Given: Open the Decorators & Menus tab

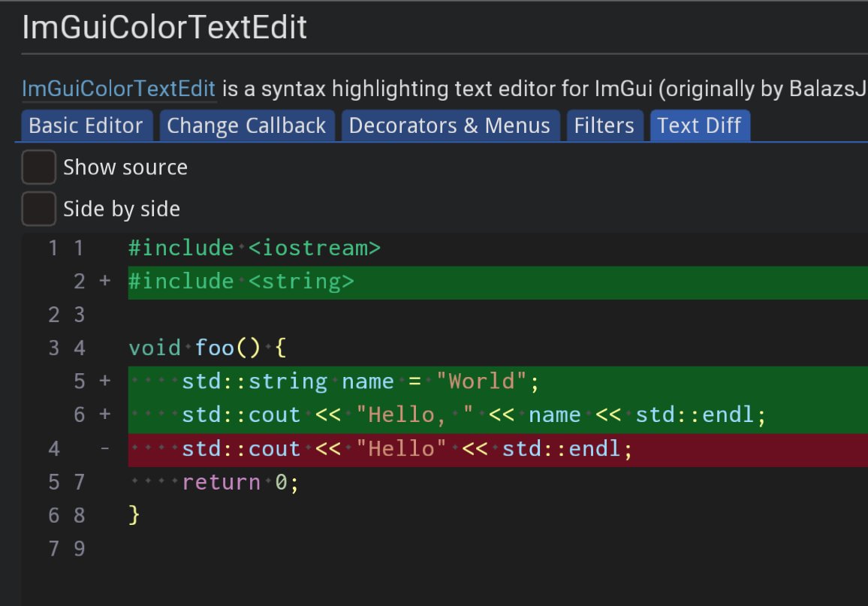Looking at the screenshot, I should (450, 125).
